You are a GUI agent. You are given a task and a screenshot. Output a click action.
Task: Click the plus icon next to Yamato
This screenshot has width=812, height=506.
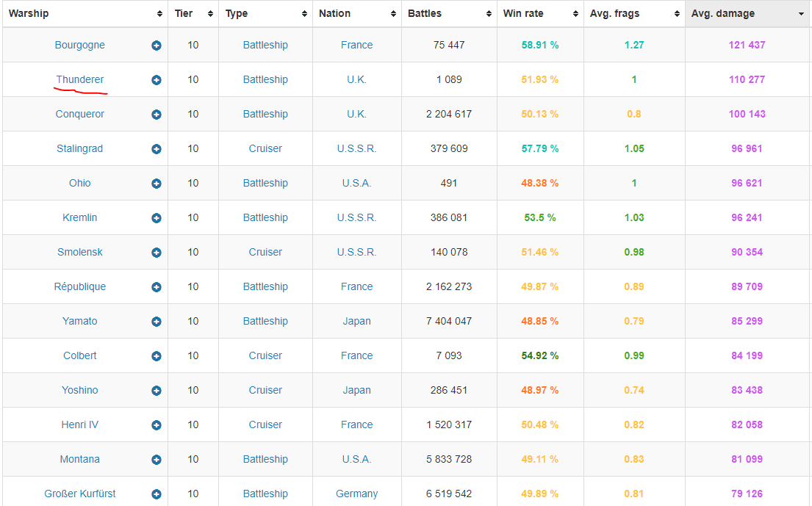coord(156,321)
